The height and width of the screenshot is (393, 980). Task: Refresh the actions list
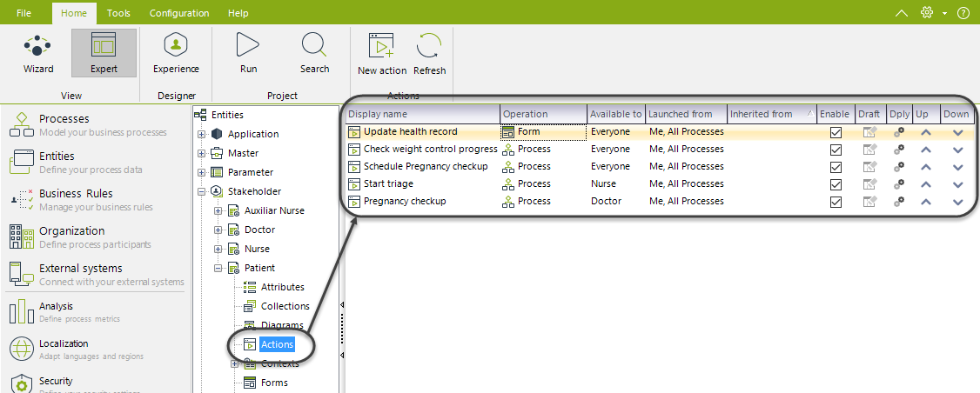coord(429,55)
